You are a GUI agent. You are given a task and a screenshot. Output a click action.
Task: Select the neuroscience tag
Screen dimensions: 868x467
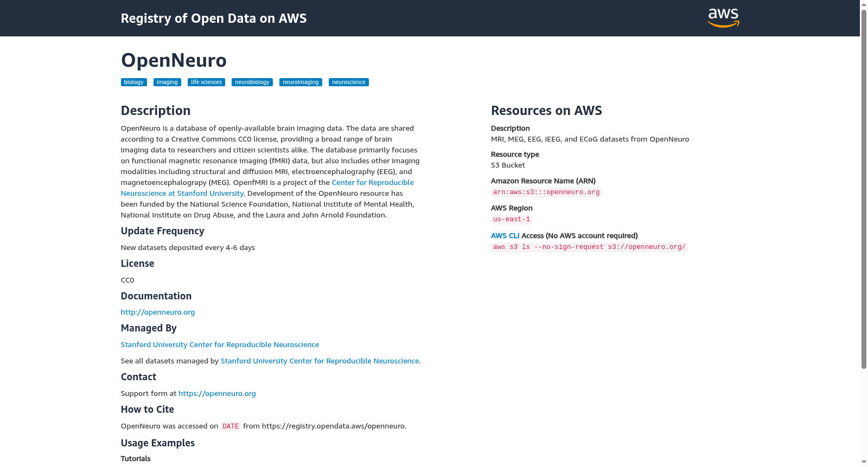(349, 82)
